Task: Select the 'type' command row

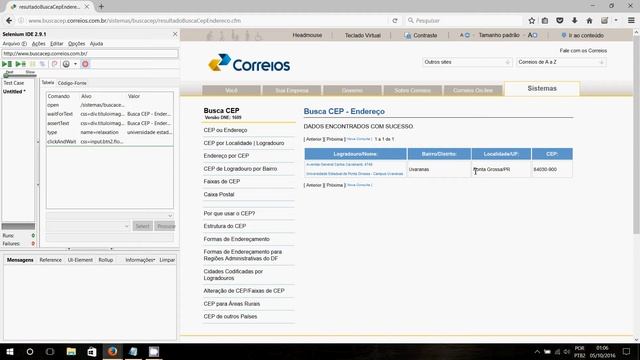Action: [x=110, y=132]
